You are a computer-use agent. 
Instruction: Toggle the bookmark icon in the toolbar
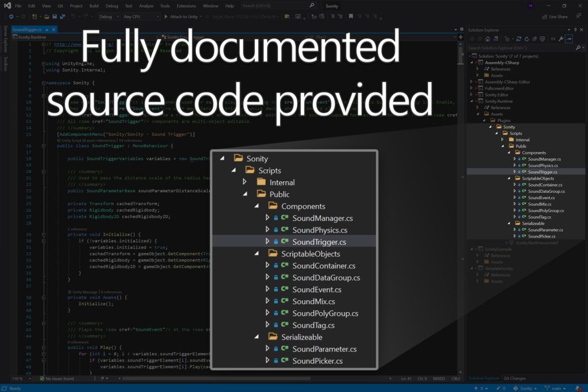coord(351,17)
